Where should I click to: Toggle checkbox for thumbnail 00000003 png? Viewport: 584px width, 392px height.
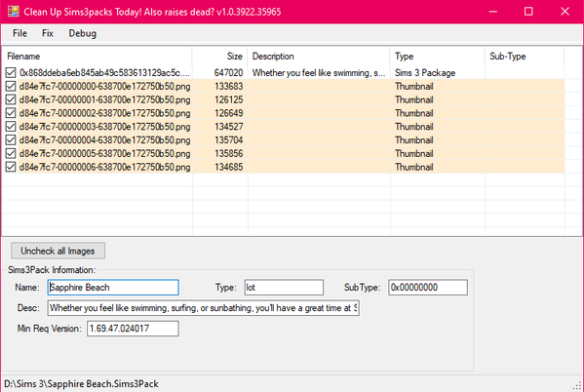pos(11,127)
